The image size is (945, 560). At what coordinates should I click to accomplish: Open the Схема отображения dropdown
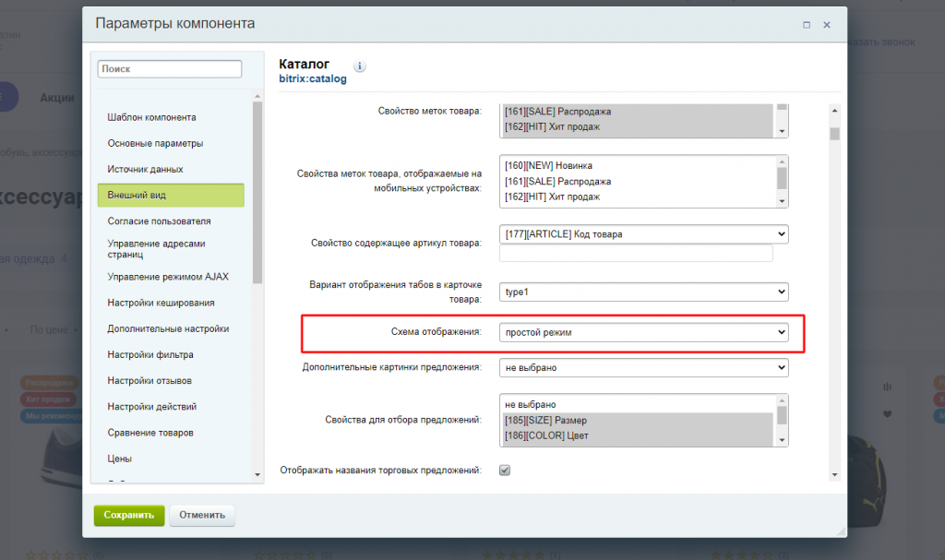643,332
